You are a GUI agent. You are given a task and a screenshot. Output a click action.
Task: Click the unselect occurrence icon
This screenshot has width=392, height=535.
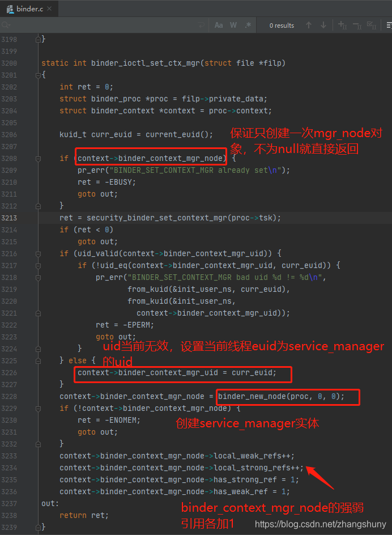click(357, 26)
